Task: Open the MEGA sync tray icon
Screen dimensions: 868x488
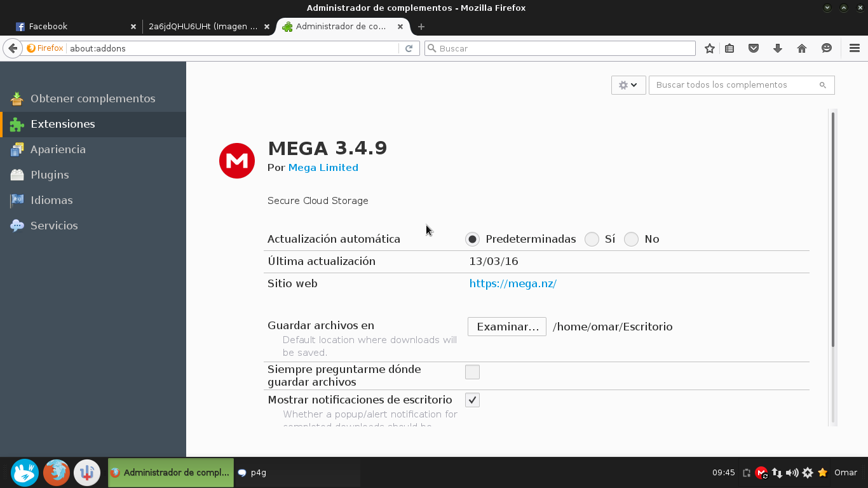Action: coord(761,473)
